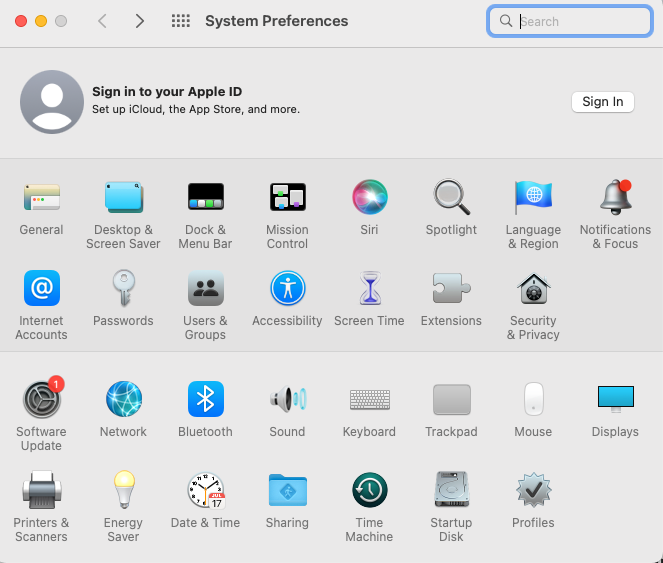Screen dimensions: 663x563
Task: Open Energy Saver preferences
Action: point(123,491)
